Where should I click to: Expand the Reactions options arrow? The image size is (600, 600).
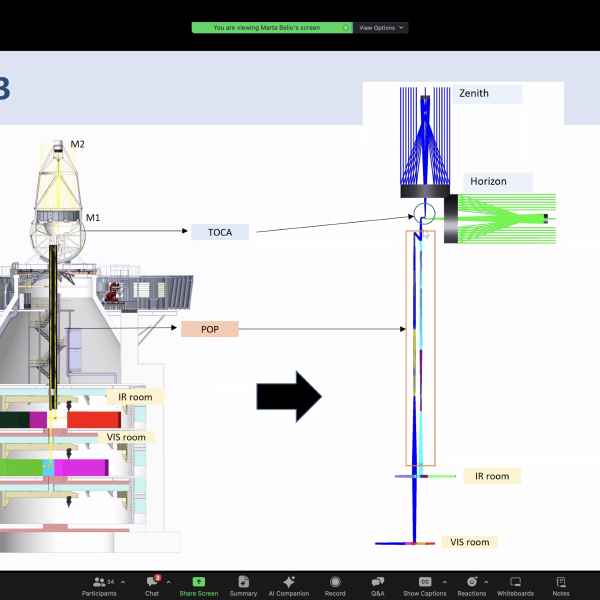click(x=489, y=581)
